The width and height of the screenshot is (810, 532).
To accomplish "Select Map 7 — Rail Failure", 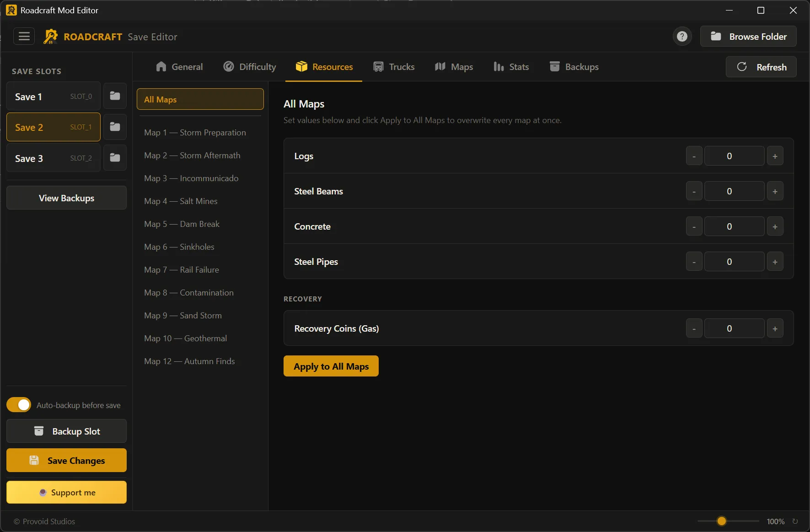I will pos(200,270).
